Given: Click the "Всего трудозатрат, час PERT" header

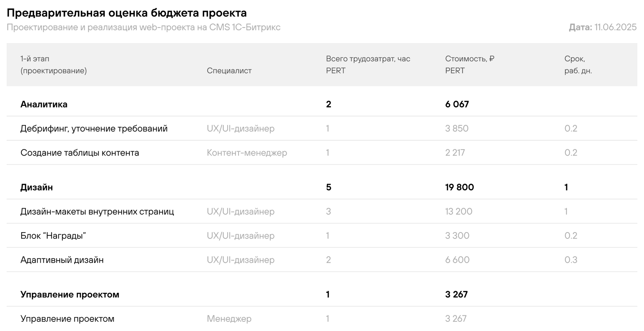Looking at the screenshot, I should tap(368, 65).
